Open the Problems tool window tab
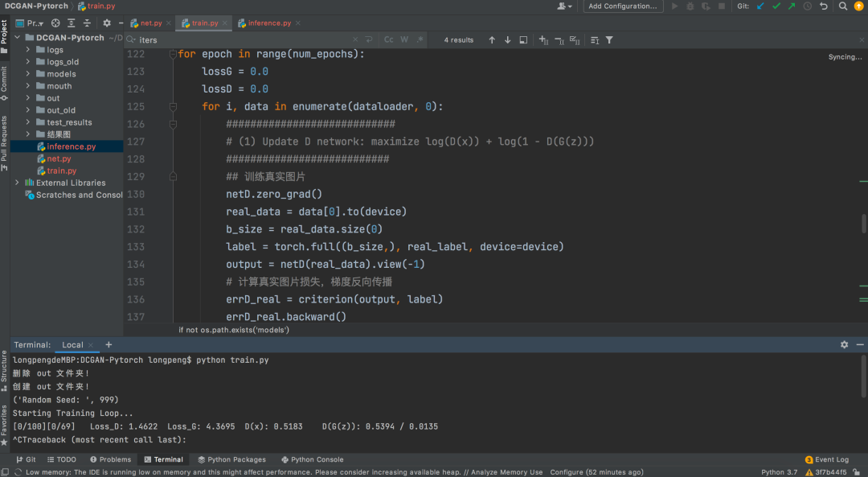 pos(110,460)
